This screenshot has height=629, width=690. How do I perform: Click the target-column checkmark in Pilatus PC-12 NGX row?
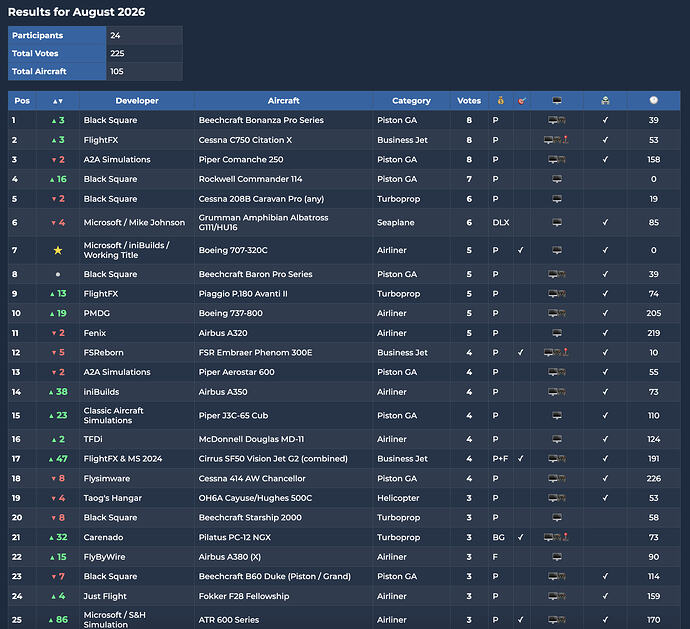tap(521, 537)
